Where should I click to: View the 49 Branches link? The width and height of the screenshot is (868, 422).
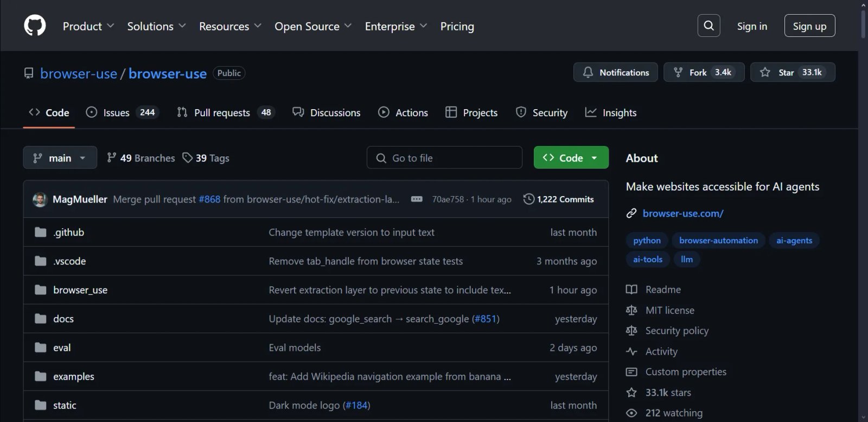141,158
